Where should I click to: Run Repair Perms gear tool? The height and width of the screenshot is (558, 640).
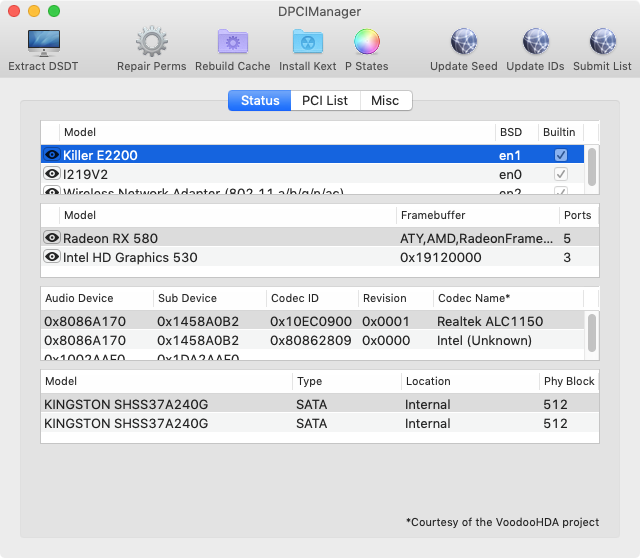[x=151, y=42]
